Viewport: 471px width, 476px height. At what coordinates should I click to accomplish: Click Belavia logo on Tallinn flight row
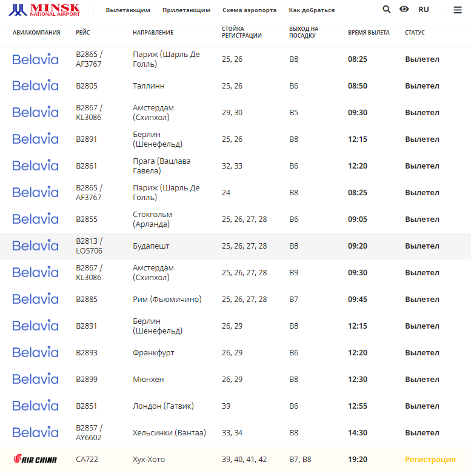click(35, 86)
